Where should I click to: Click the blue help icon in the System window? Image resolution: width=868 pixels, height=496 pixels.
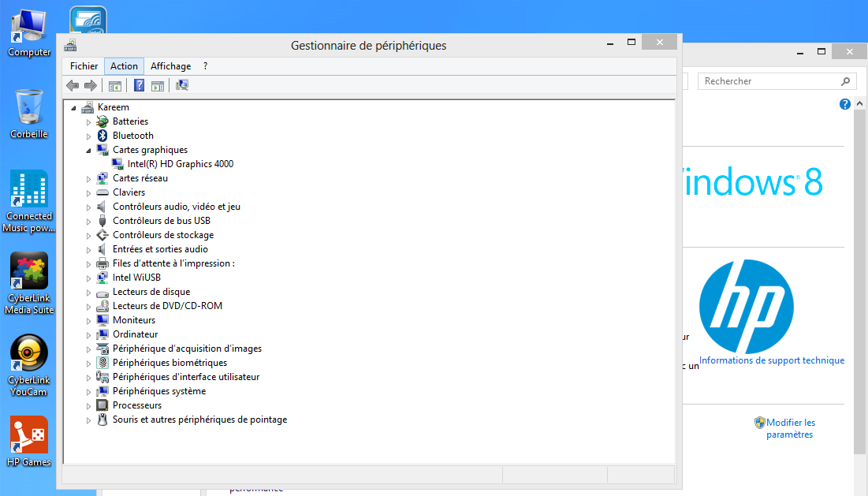(845, 104)
